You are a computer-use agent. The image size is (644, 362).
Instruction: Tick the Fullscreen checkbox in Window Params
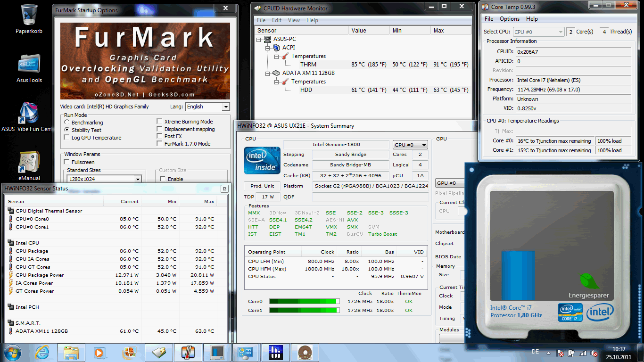(67, 162)
